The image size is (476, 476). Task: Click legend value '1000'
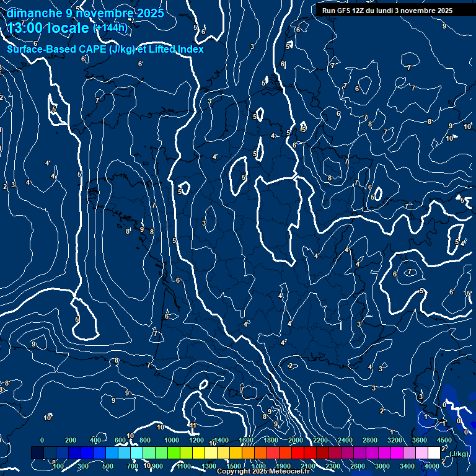(172, 440)
